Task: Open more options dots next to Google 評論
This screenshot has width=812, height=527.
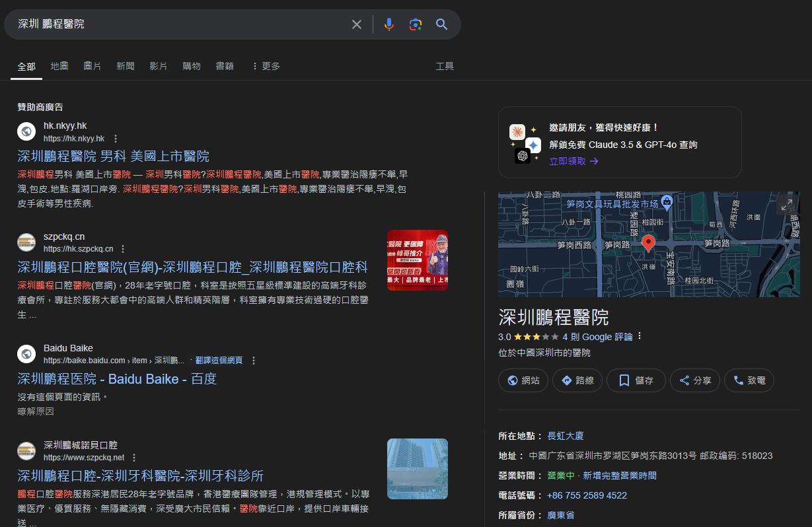Action: click(x=640, y=336)
